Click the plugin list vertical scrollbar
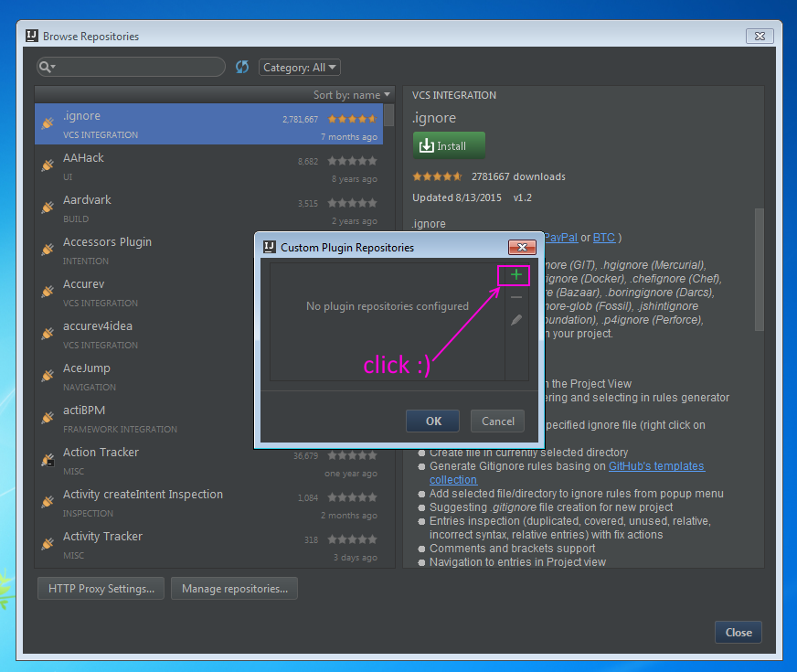Screen dimensions: 797x672 [x=388, y=115]
